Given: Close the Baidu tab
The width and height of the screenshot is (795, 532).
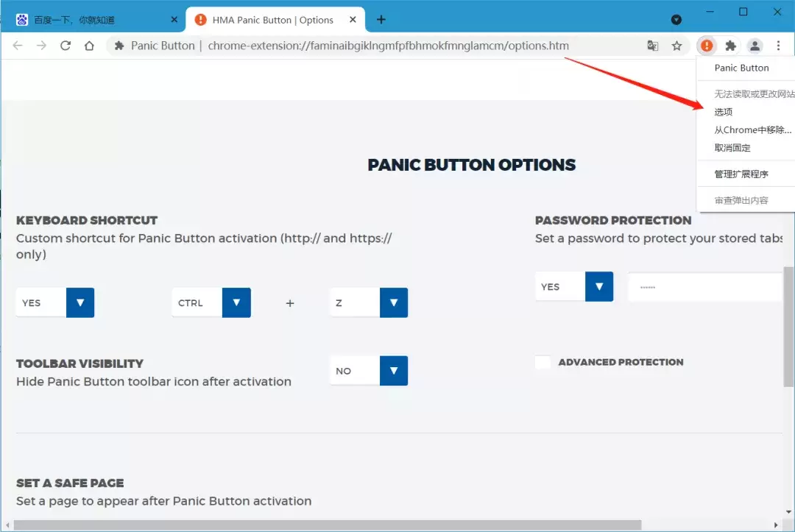Looking at the screenshot, I should [x=174, y=20].
